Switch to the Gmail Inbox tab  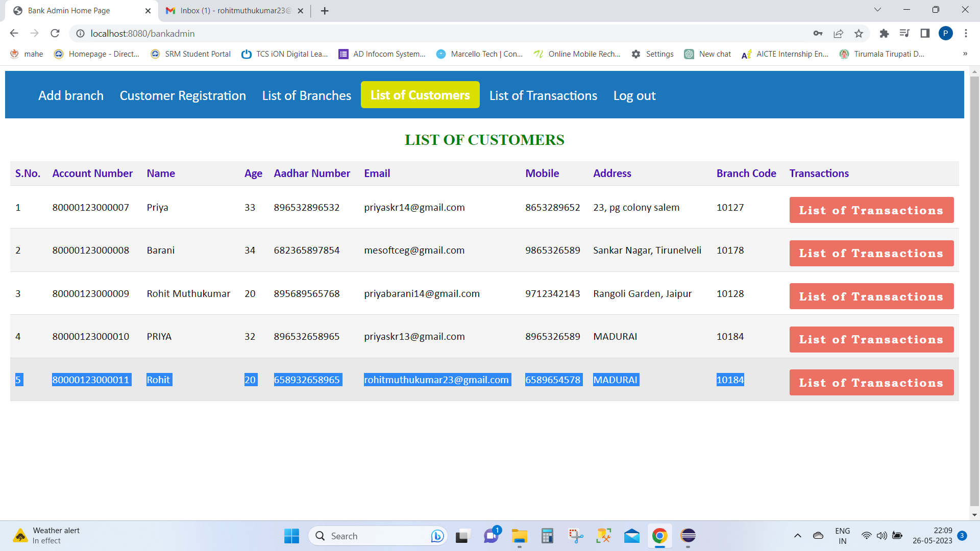point(230,10)
